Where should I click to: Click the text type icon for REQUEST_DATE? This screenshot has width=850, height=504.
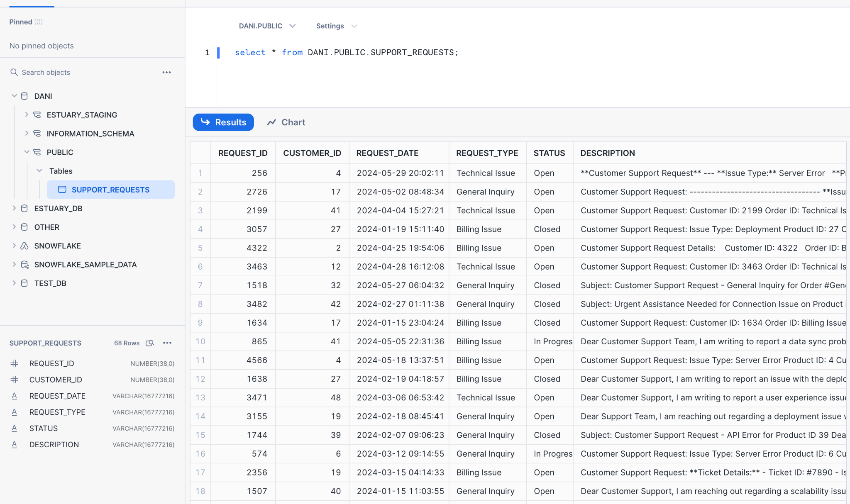coord(14,396)
